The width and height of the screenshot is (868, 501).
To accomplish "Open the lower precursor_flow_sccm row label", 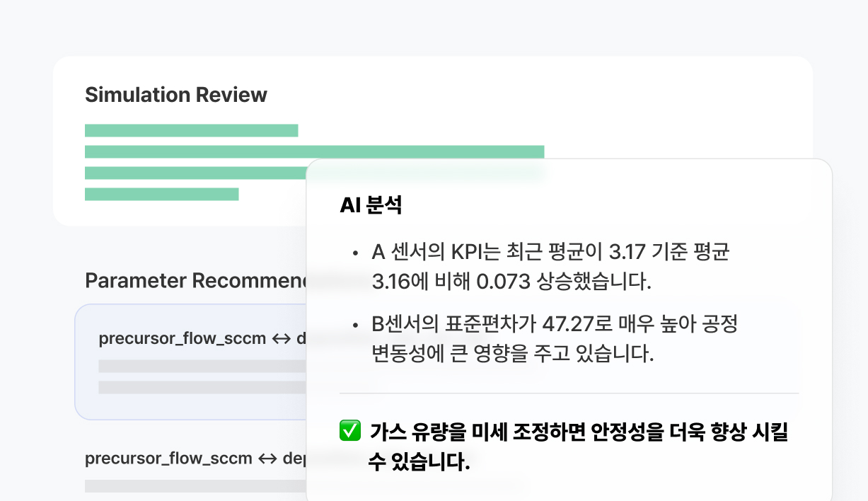I will [x=168, y=459].
